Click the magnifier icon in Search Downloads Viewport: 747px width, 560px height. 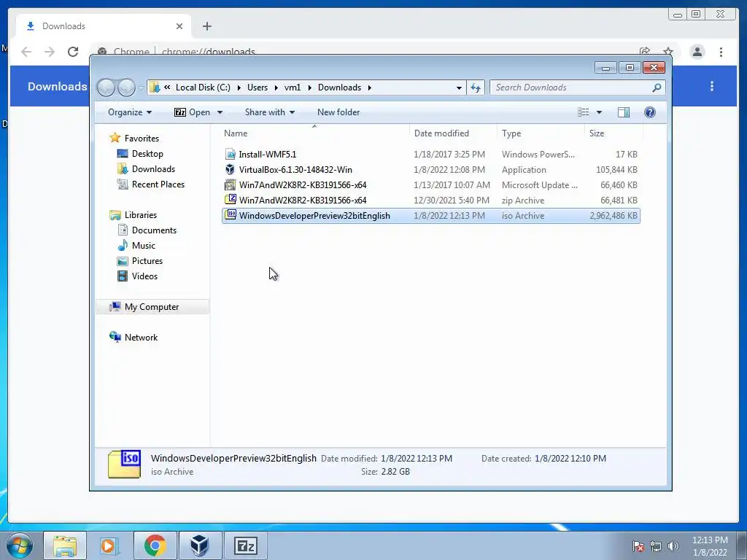(x=657, y=87)
